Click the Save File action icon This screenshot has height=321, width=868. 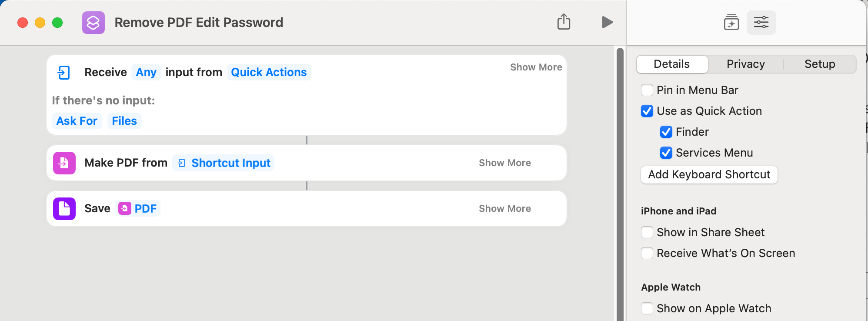64,209
